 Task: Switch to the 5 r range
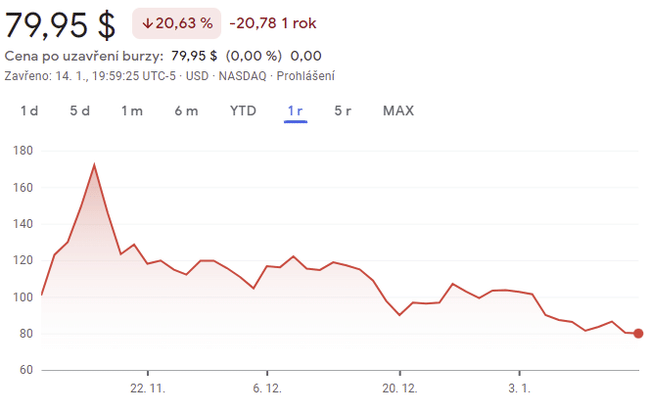(x=343, y=111)
